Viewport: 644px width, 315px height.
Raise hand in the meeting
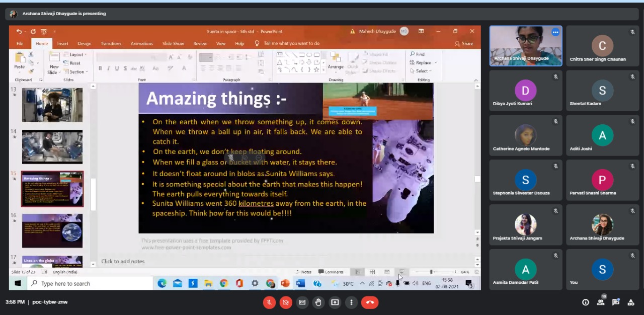click(x=318, y=302)
